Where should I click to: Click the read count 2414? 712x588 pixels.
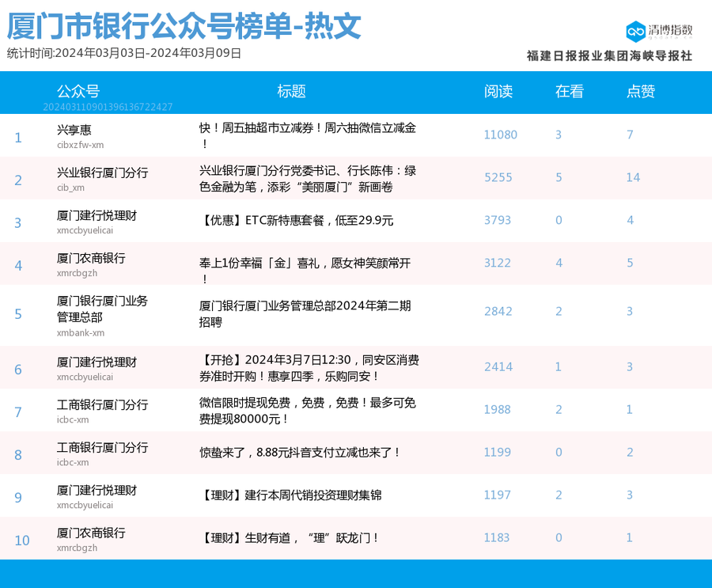pyautogui.click(x=498, y=366)
